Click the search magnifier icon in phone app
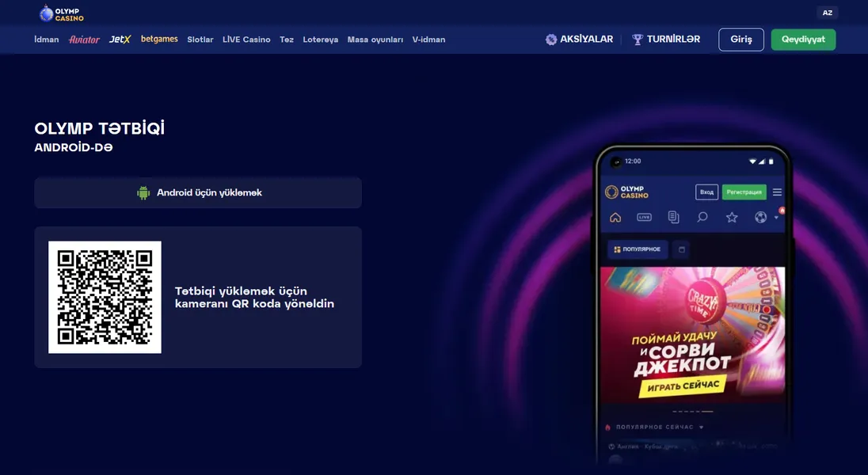The height and width of the screenshot is (475, 868). 702,217
